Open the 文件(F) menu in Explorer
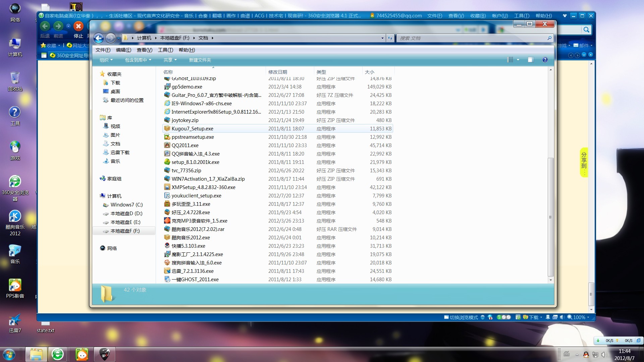The height and width of the screenshot is (362, 644). tap(103, 50)
